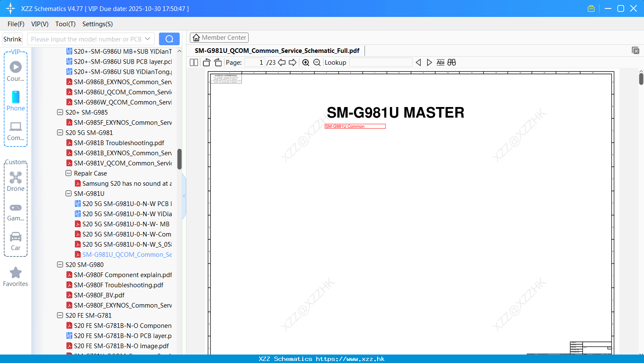
Task: Rotate the PDF page clockwise
Action: coord(217,62)
